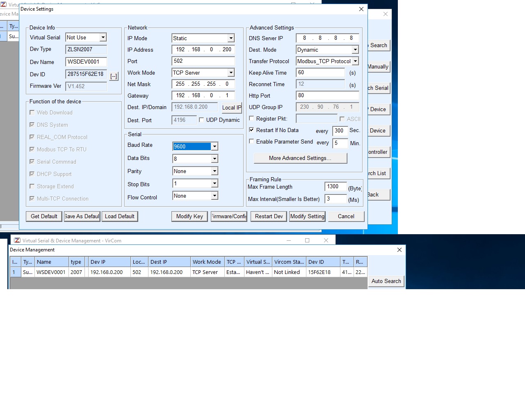
Task: Click the Auto Search button
Action: 386,281
